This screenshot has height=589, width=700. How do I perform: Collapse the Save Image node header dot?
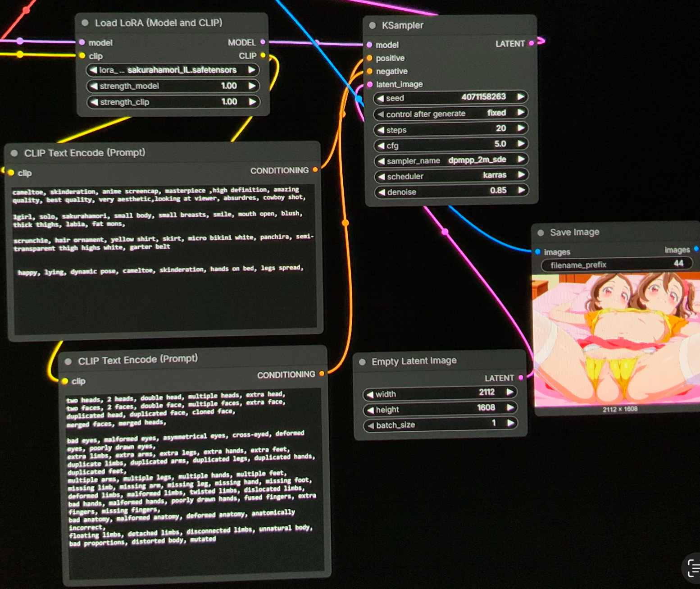click(541, 233)
